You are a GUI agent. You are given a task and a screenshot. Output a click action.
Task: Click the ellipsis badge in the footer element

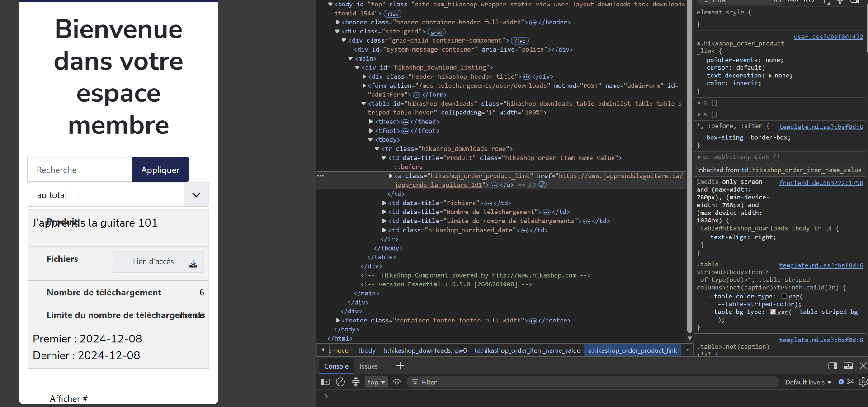tap(533, 321)
